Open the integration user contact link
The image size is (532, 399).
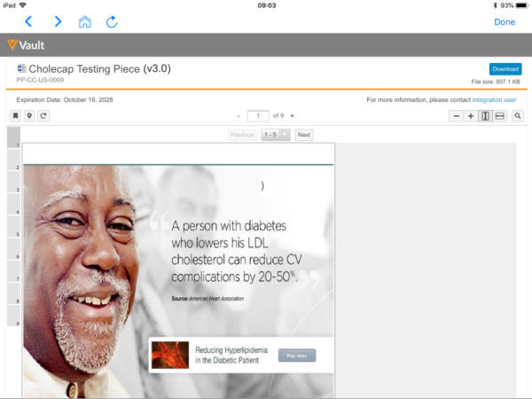pyautogui.click(x=494, y=99)
